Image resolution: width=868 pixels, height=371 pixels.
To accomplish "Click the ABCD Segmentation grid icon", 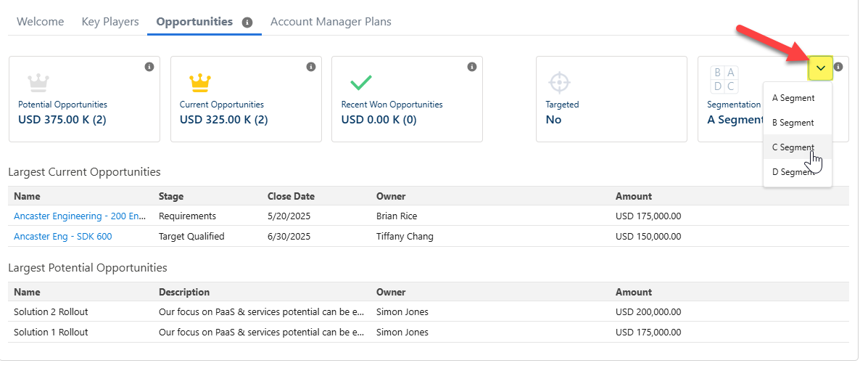I will point(723,79).
